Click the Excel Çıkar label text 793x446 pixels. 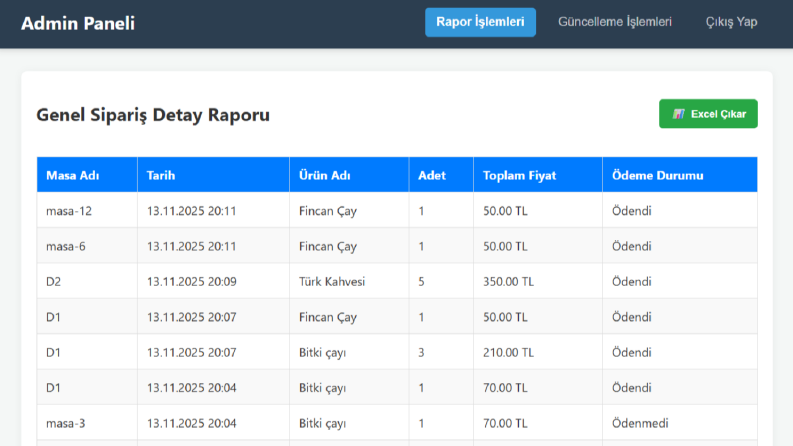coord(718,114)
